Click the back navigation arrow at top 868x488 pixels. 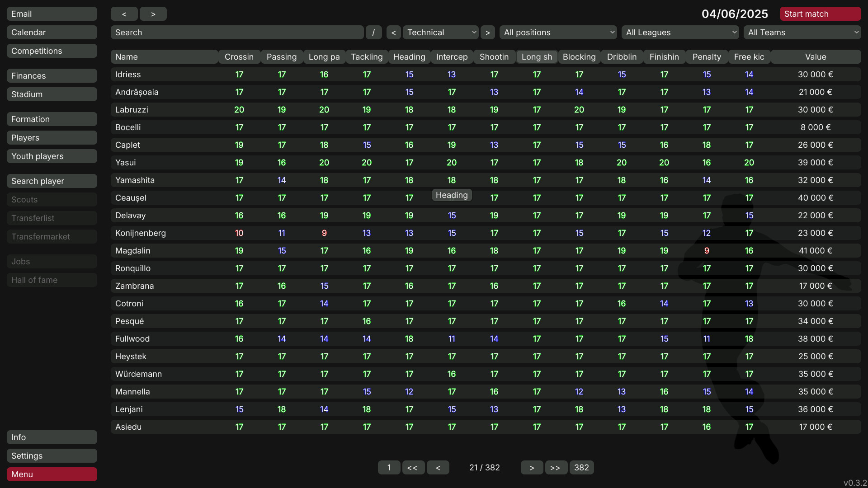tap(124, 14)
